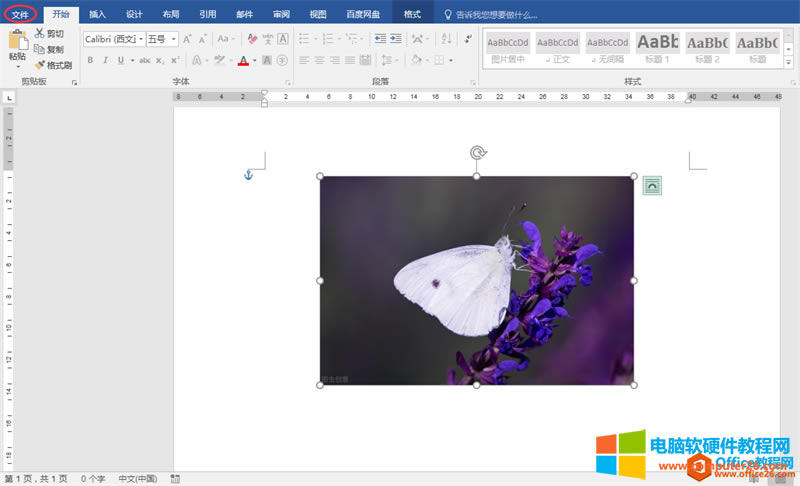
Task: Toggle strikethrough text formatting
Action: coord(145,60)
